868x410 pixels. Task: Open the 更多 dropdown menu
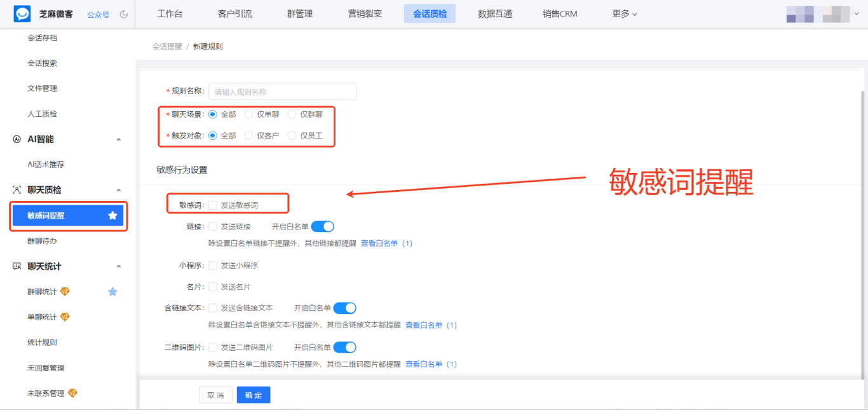pyautogui.click(x=623, y=13)
